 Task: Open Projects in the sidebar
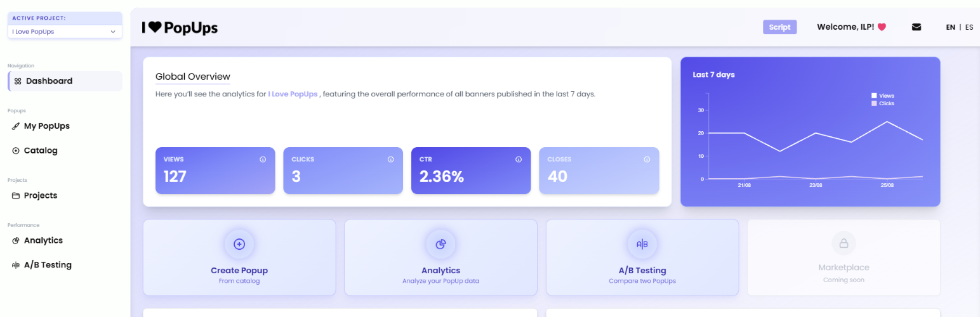[x=41, y=195]
